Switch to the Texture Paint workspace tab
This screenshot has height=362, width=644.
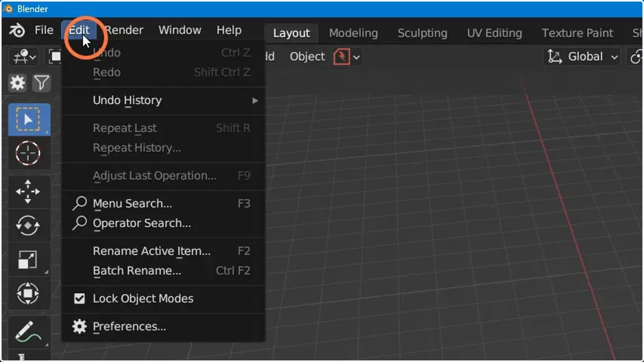[577, 33]
